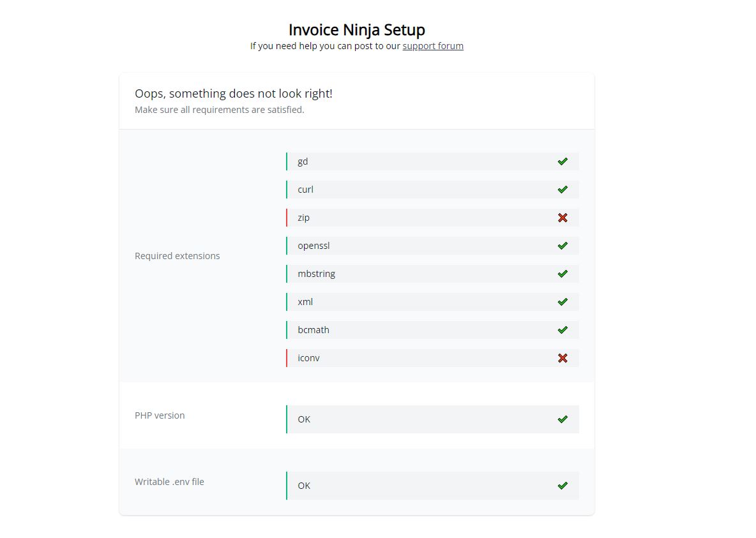
Task: Click the Writable .env file checkmark
Action: [x=562, y=486]
